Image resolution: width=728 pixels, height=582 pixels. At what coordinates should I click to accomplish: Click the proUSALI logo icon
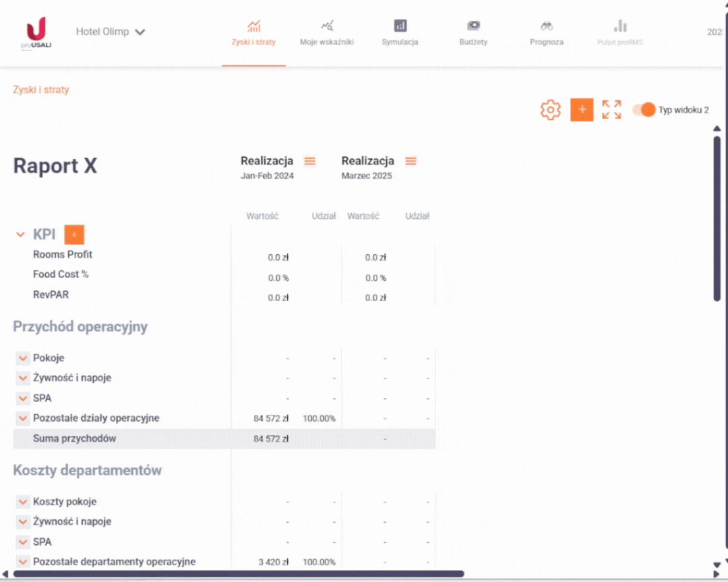click(x=36, y=32)
